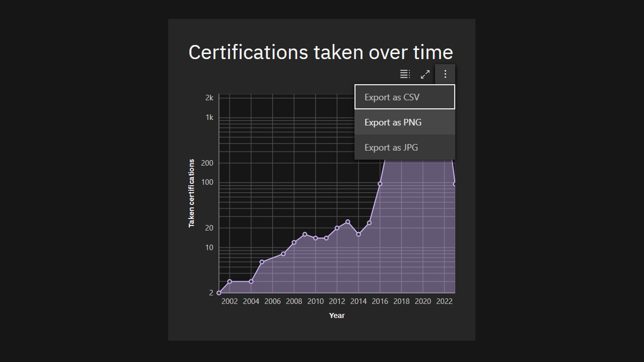Screen dimensions: 644x362
Task: Click the Taken certifications axis title
Action: pyautogui.click(x=192, y=193)
